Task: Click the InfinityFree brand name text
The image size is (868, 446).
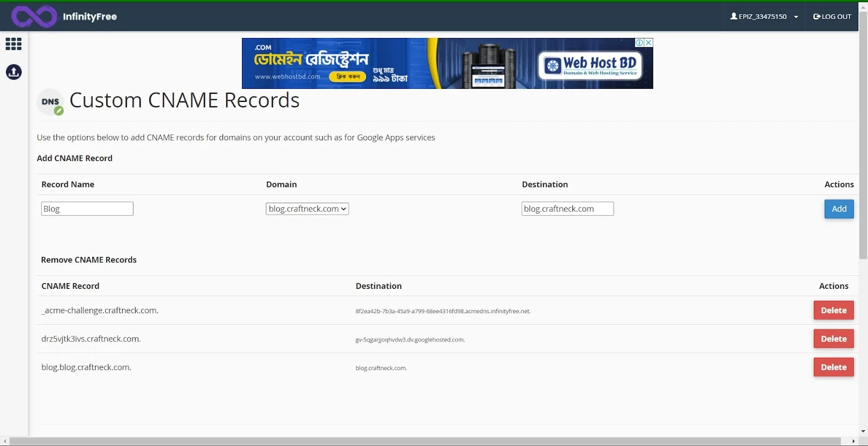Action: 90,17
